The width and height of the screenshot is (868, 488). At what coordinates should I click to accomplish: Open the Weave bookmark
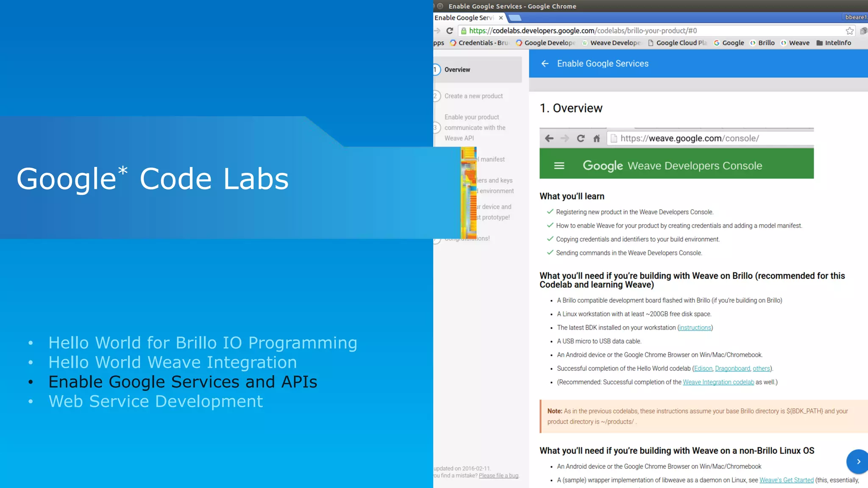click(x=795, y=43)
